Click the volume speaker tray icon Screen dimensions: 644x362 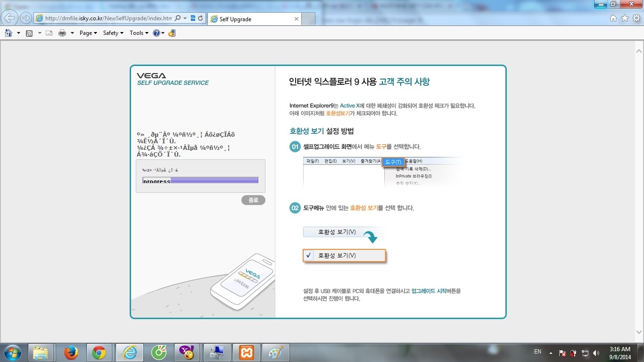596,353
